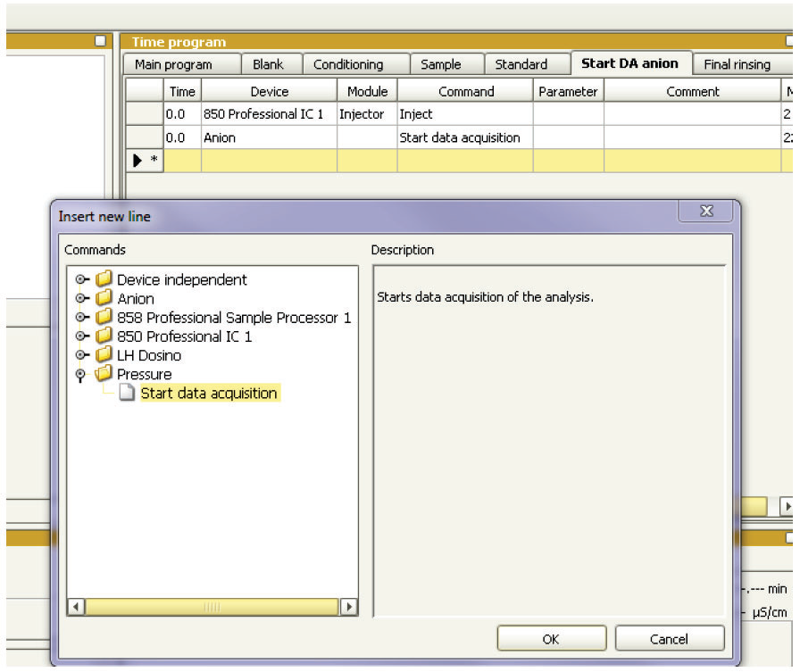Screen dimensions: 800x672
Task: Select the Start data acquisition document icon
Action: [128, 393]
